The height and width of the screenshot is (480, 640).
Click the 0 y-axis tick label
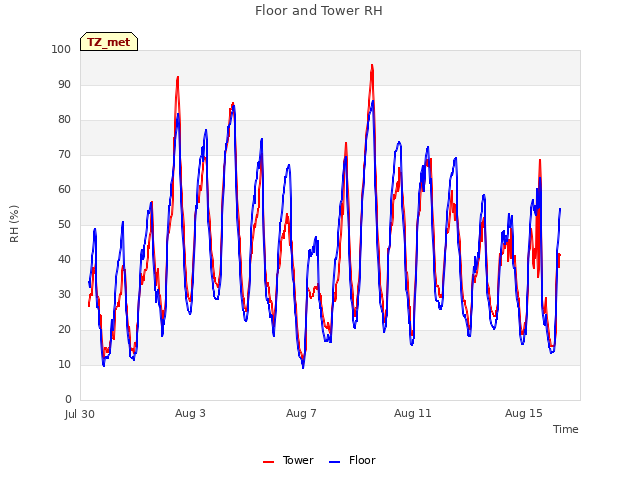coord(68,399)
